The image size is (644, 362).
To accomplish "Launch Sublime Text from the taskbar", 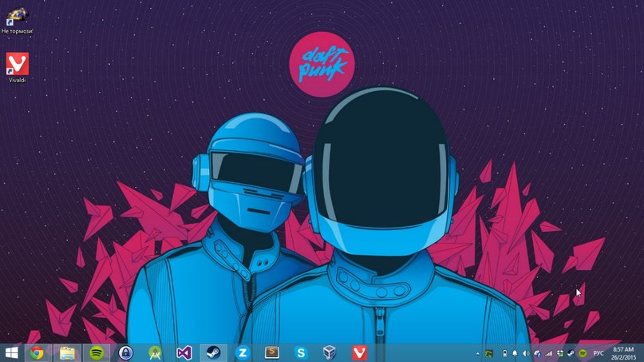I will [272, 352].
